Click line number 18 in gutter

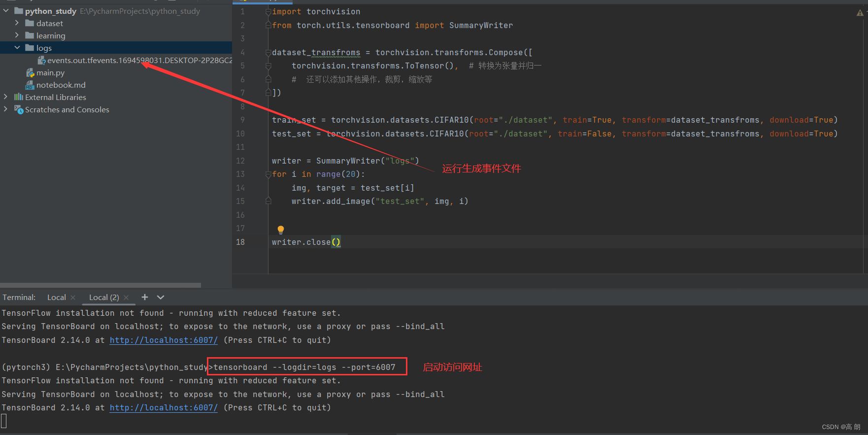tap(240, 242)
